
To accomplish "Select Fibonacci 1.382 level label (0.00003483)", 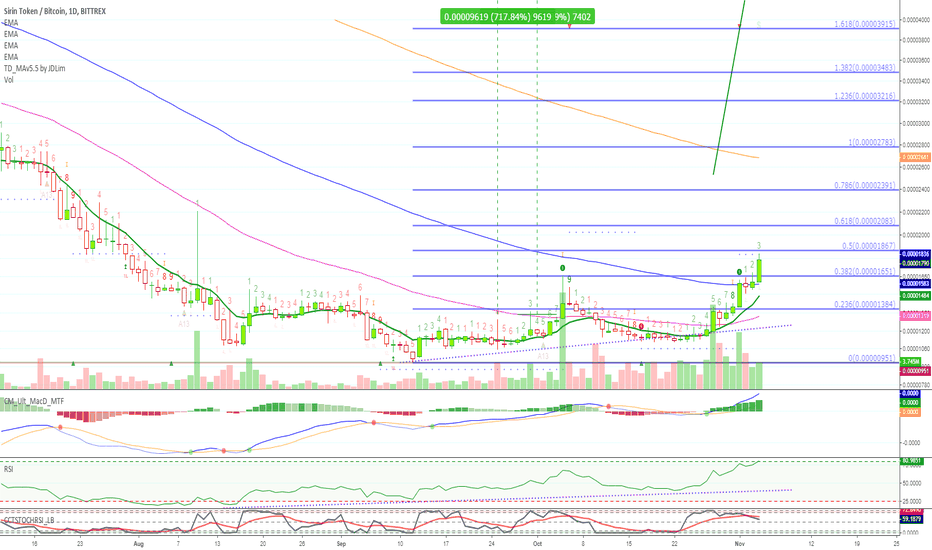I will pyautogui.click(x=865, y=68).
